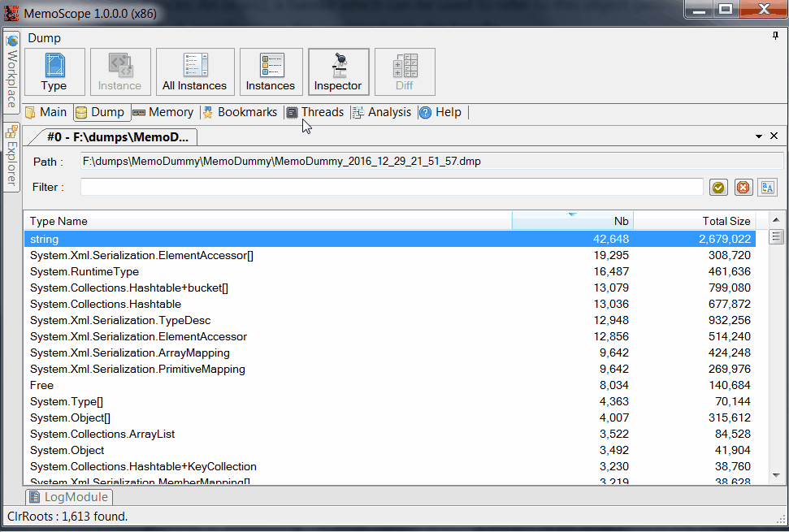Click the Path field showing the dump file
Screen dimensions: 789x532
coord(431,162)
